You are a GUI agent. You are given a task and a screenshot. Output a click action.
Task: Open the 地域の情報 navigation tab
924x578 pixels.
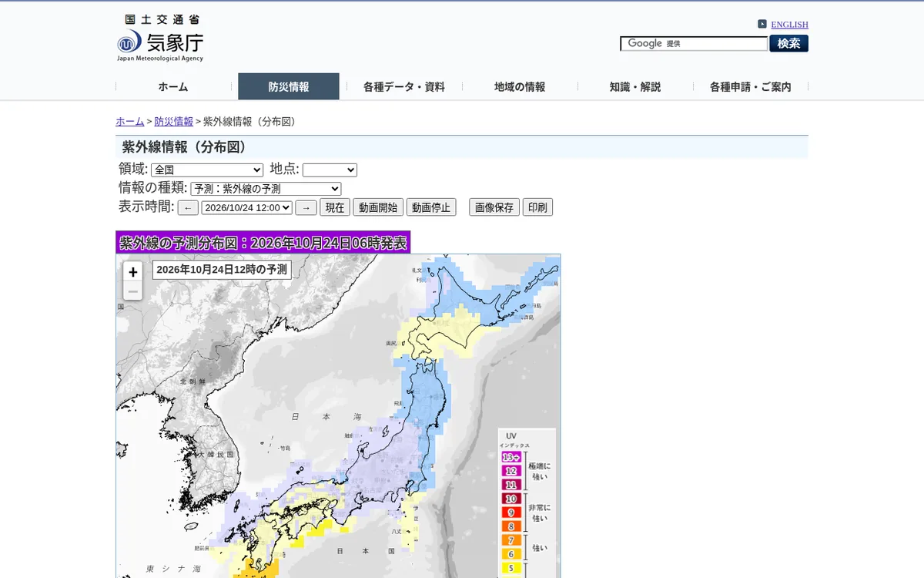520,87
